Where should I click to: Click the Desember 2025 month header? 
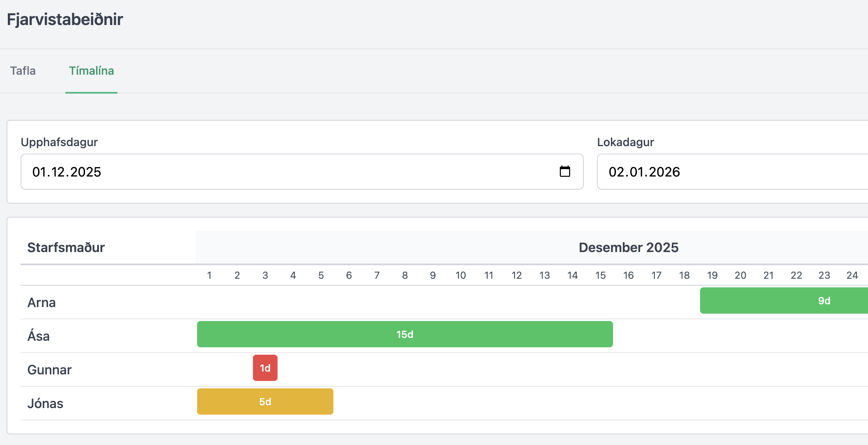[628, 248]
